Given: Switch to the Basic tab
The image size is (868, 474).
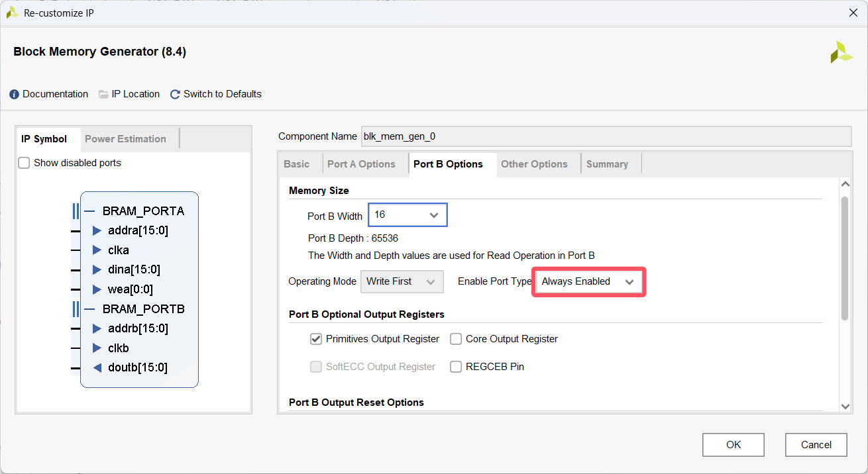Looking at the screenshot, I should pyautogui.click(x=297, y=164).
